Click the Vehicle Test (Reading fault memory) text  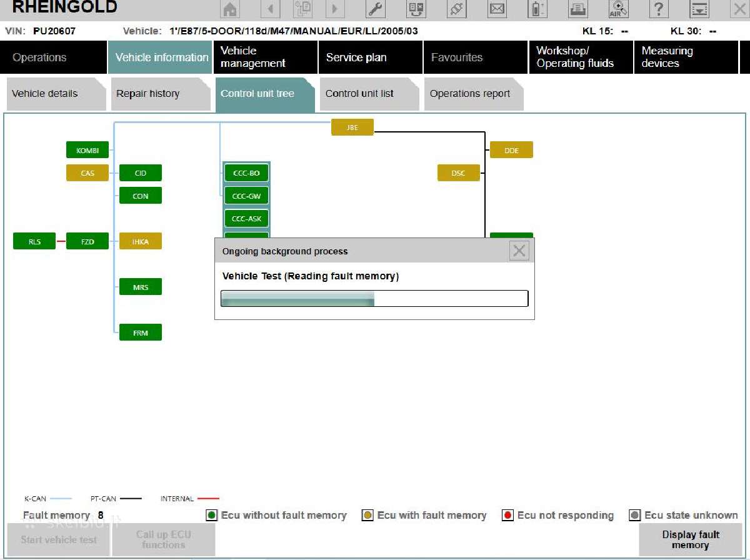(x=311, y=276)
